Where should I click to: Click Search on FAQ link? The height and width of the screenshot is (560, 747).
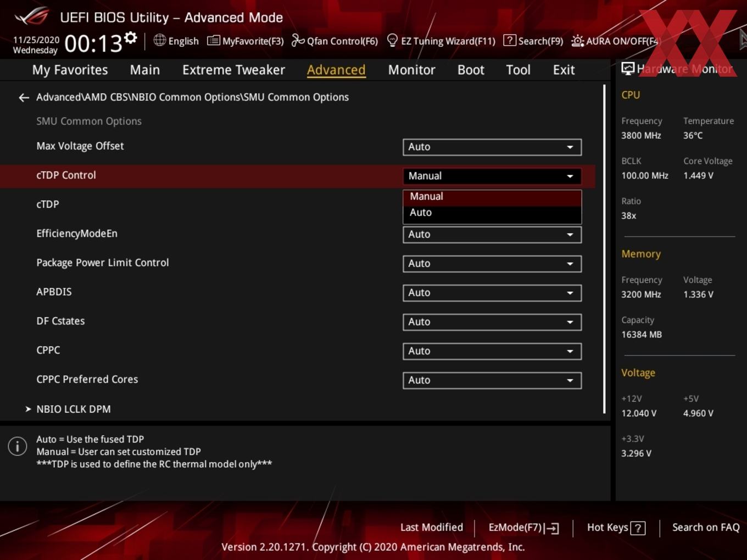(x=706, y=528)
